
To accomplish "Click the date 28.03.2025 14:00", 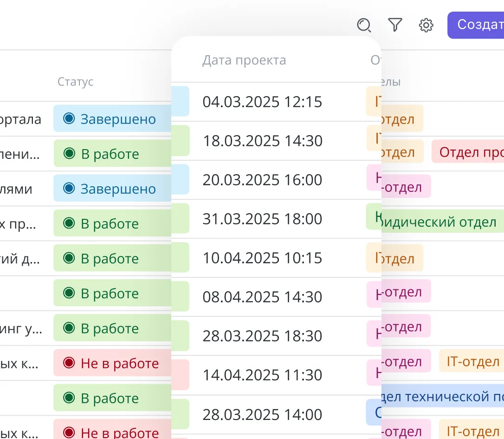I will click(x=262, y=414).
